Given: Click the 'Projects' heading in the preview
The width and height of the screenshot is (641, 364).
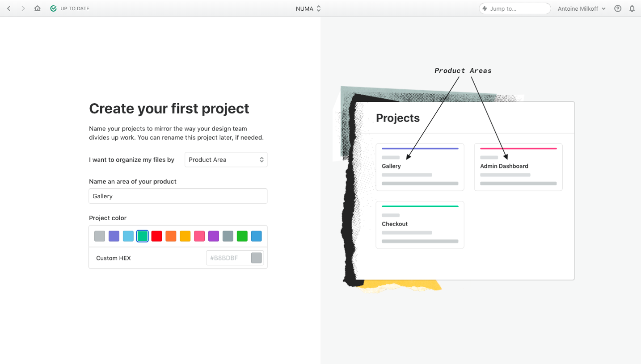Looking at the screenshot, I should 398,118.
